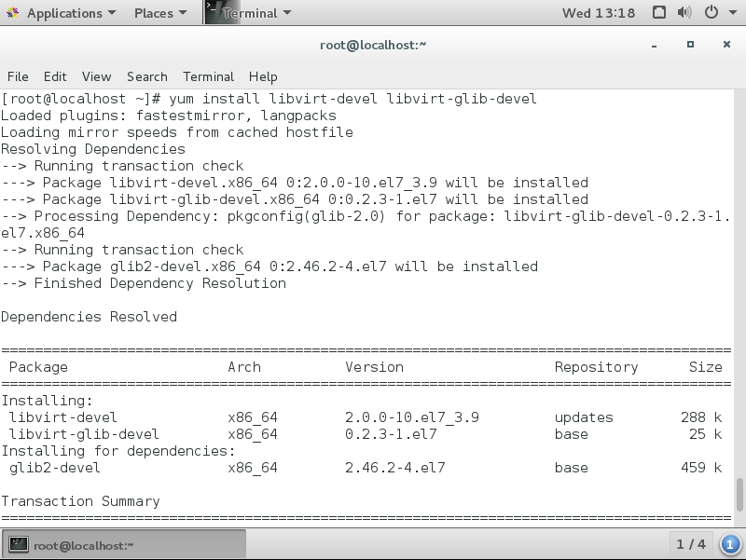Image resolution: width=746 pixels, height=560 pixels.
Task: Minimize the root@localhost terminal window
Action: point(655,44)
